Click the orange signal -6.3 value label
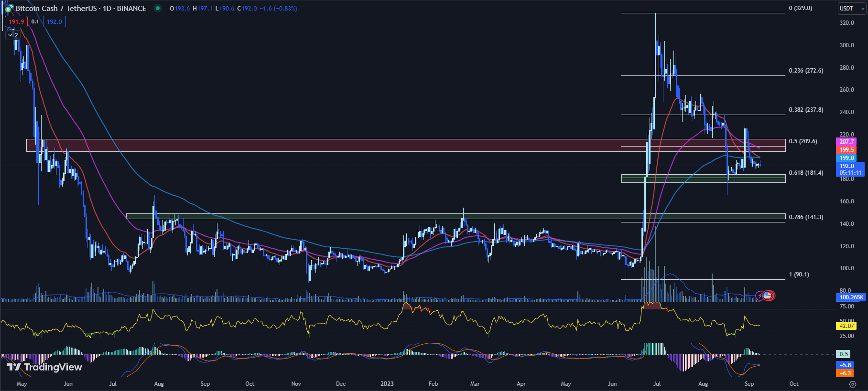This screenshot has height=391, width=868. pos(845,373)
